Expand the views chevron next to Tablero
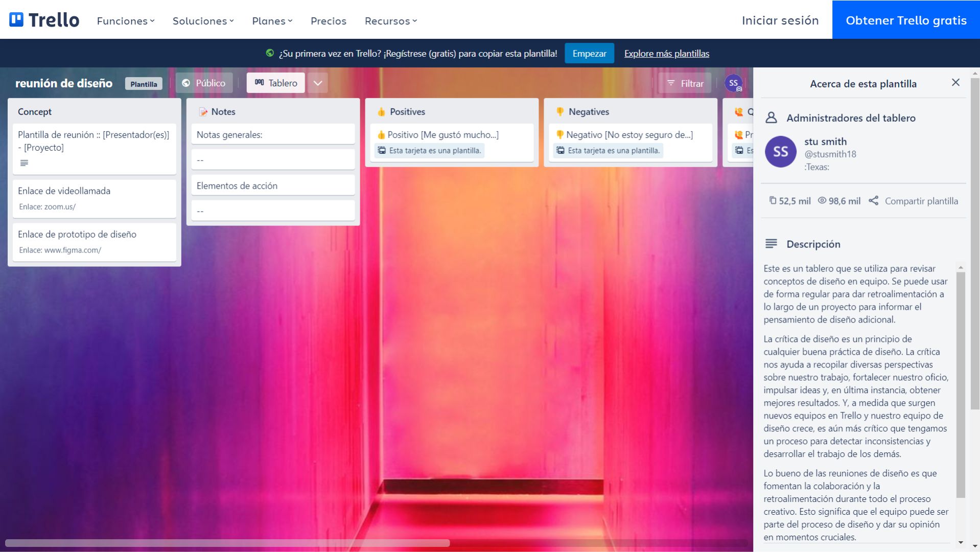Image resolution: width=980 pixels, height=552 pixels. (318, 83)
